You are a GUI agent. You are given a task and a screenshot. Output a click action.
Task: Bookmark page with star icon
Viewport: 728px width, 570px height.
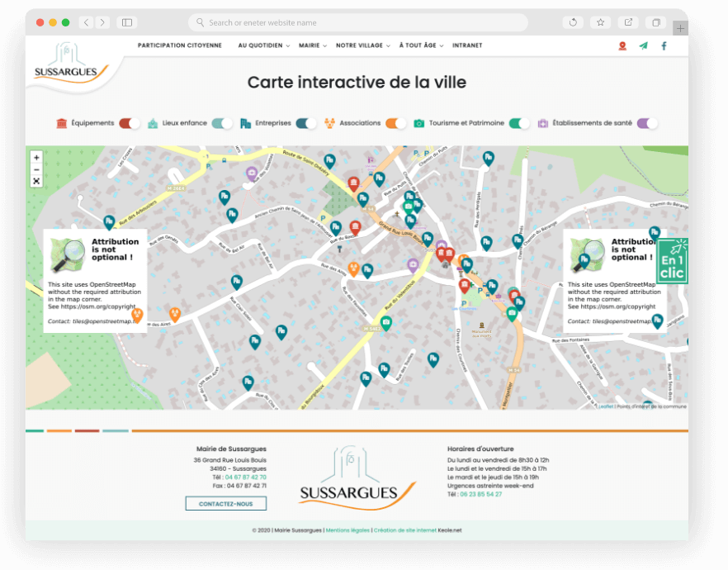[x=600, y=22]
